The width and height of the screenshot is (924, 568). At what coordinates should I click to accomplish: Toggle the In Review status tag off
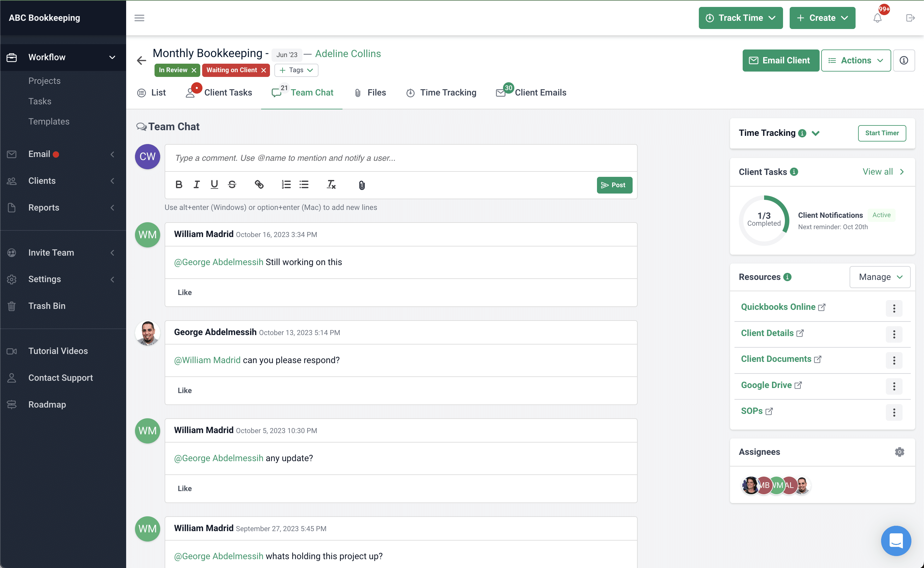point(193,70)
